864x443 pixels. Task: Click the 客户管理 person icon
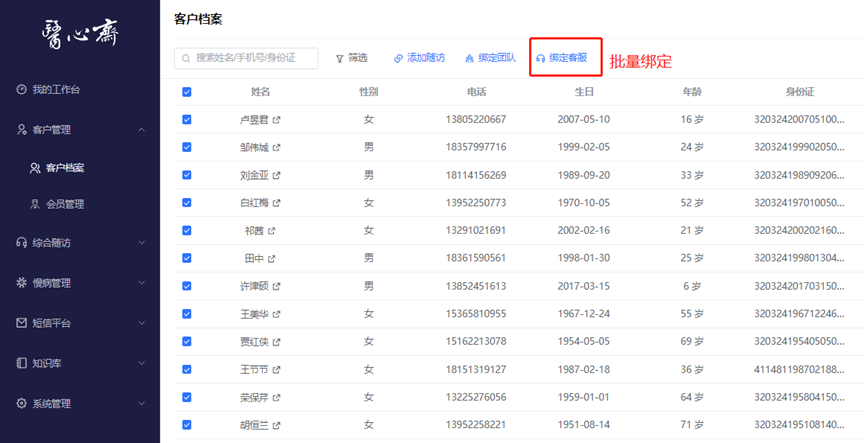[x=21, y=130]
